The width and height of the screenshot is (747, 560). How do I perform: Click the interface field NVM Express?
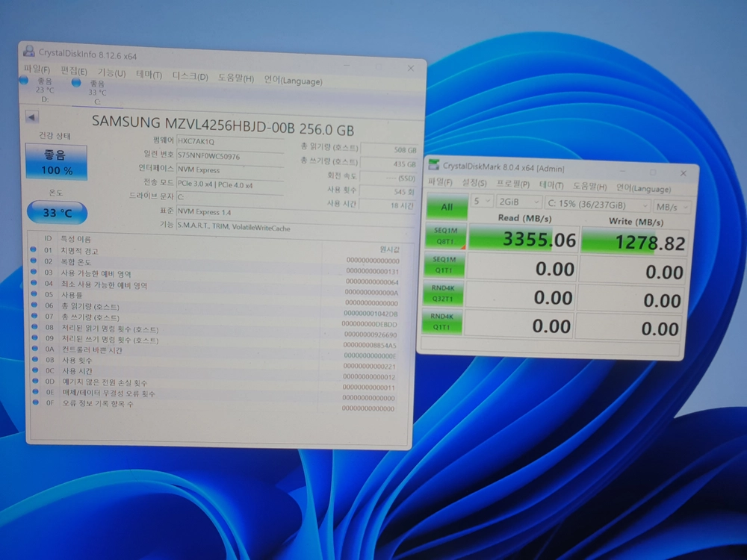click(x=230, y=170)
